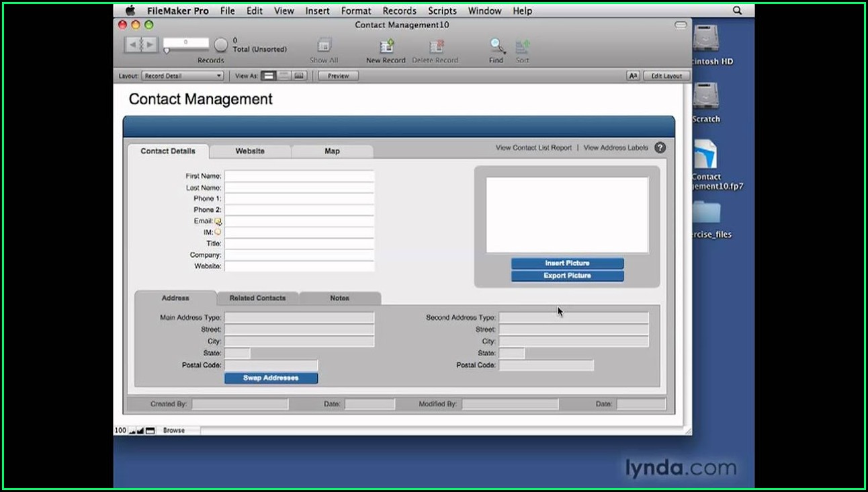The width and height of the screenshot is (868, 492).
Task: Open the Window menu
Action: pyautogui.click(x=484, y=11)
